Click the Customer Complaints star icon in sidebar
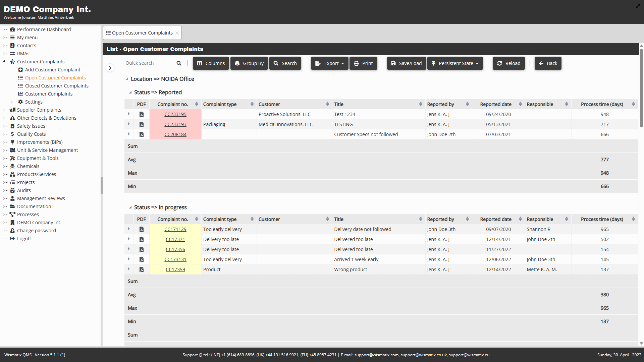The width and height of the screenshot is (644, 362). 12,62
